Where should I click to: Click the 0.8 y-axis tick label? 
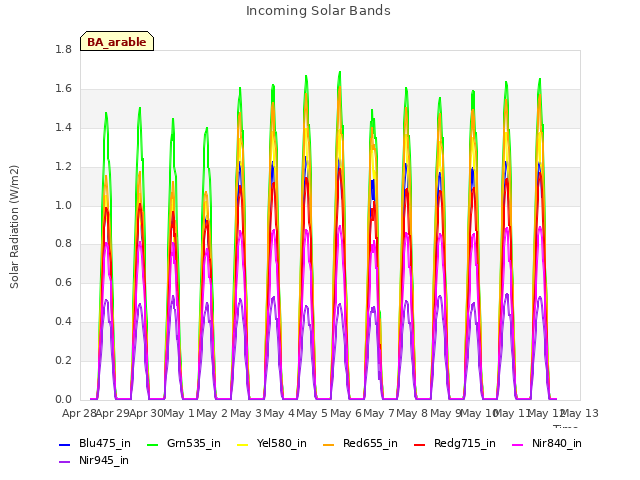[x=63, y=244]
